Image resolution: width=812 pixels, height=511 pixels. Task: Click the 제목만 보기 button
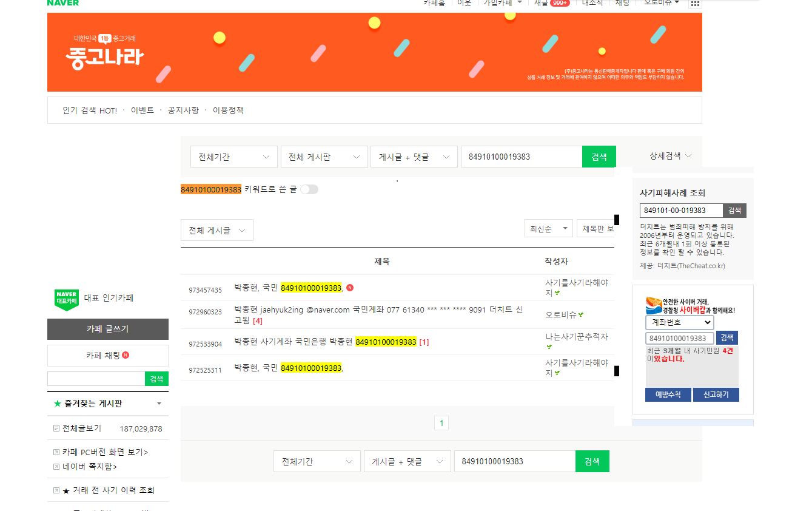click(596, 229)
